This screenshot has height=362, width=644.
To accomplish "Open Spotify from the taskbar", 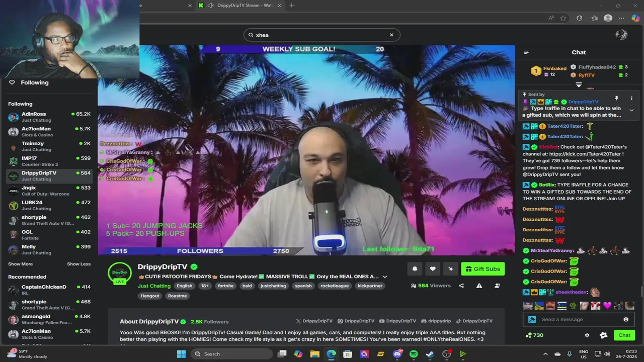I will click(x=414, y=354).
